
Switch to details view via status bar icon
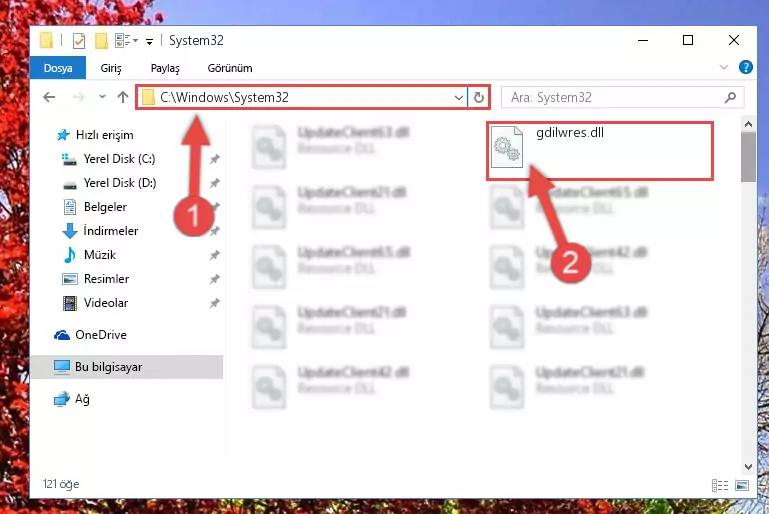click(x=719, y=485)
